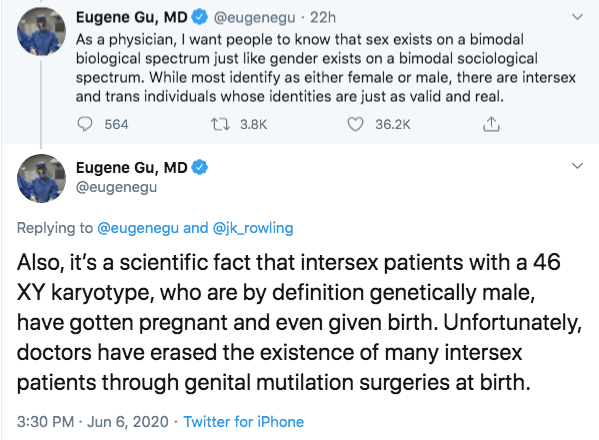Open the @eugenegu link in Replying to

[x=138, y=228]
